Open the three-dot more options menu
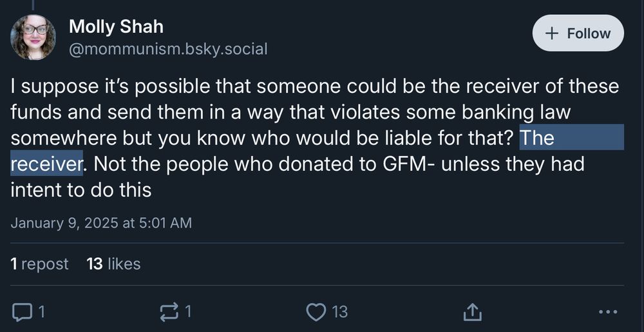The image size is (644, 332). 608,312
